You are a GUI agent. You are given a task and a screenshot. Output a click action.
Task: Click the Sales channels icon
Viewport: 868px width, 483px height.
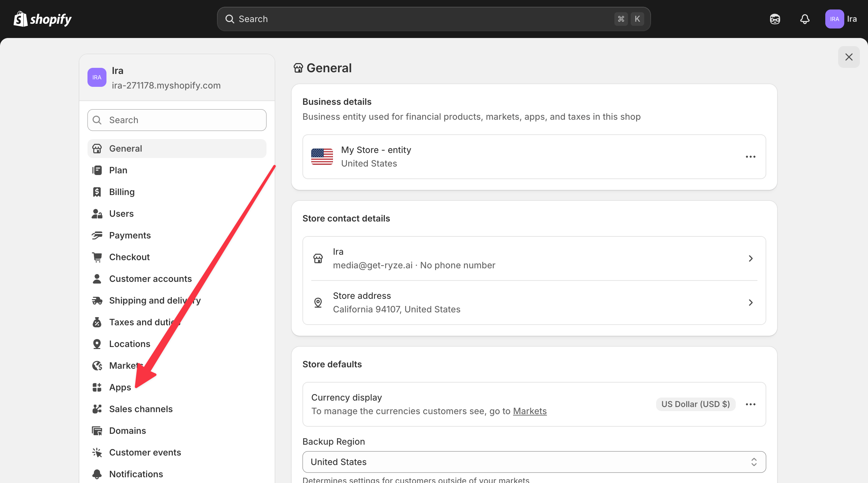[x=97, y=409]
